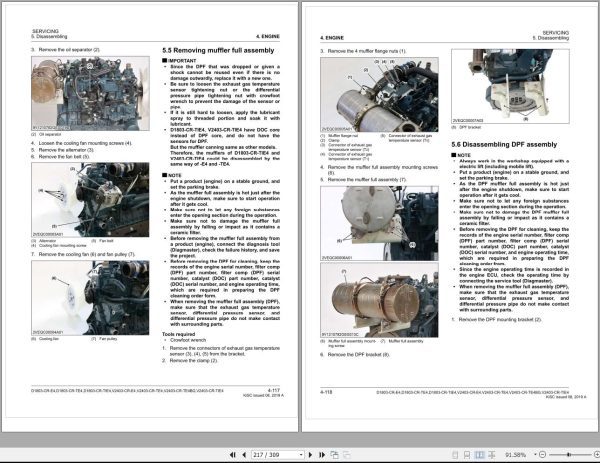
Task: Click '4. ENGINE' header on right page
Action: (332, 38)
